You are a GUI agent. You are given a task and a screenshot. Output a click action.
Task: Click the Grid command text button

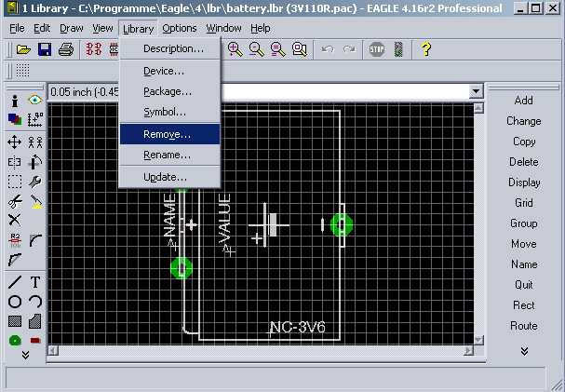tap(523, 203)
